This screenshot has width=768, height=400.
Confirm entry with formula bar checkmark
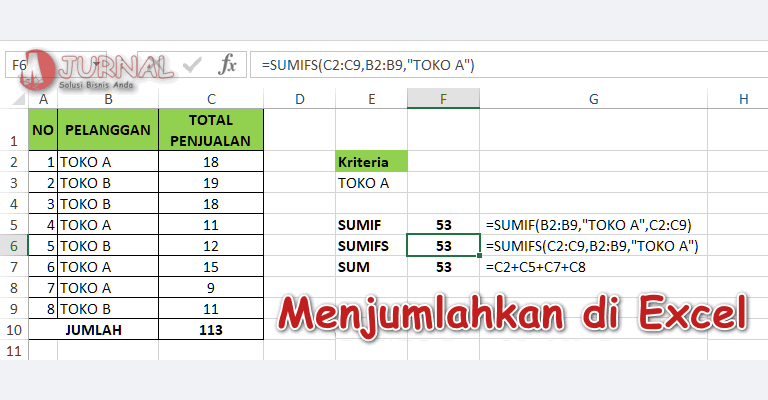(x=192, y=65)
